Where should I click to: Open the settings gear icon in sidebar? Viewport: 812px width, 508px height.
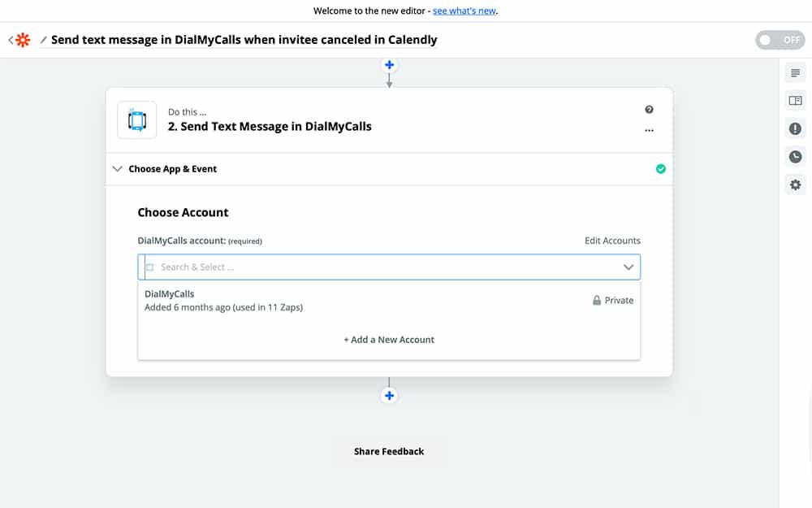click(795, 185)
